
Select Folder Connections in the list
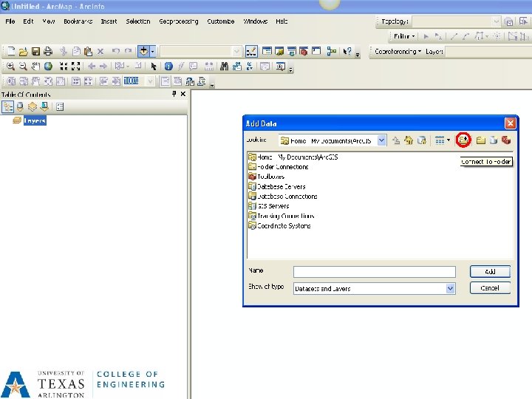click(279, 166)
